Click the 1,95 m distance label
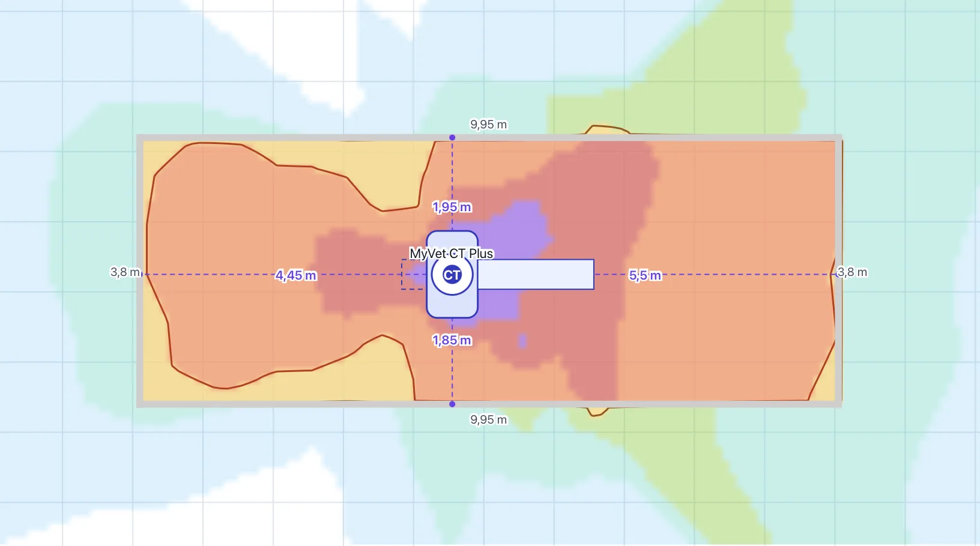The image size is (980, 546). pyautogui.click(x=452, y=207)
